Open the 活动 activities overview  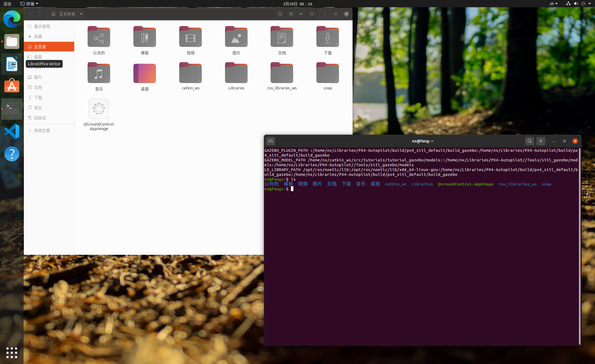coord(7,4)
